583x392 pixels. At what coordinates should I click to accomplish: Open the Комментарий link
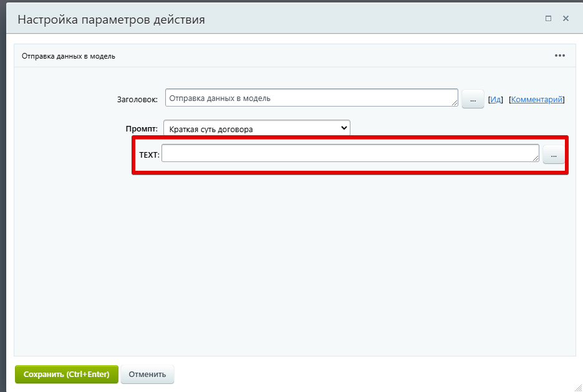click(x=537, y=99)
